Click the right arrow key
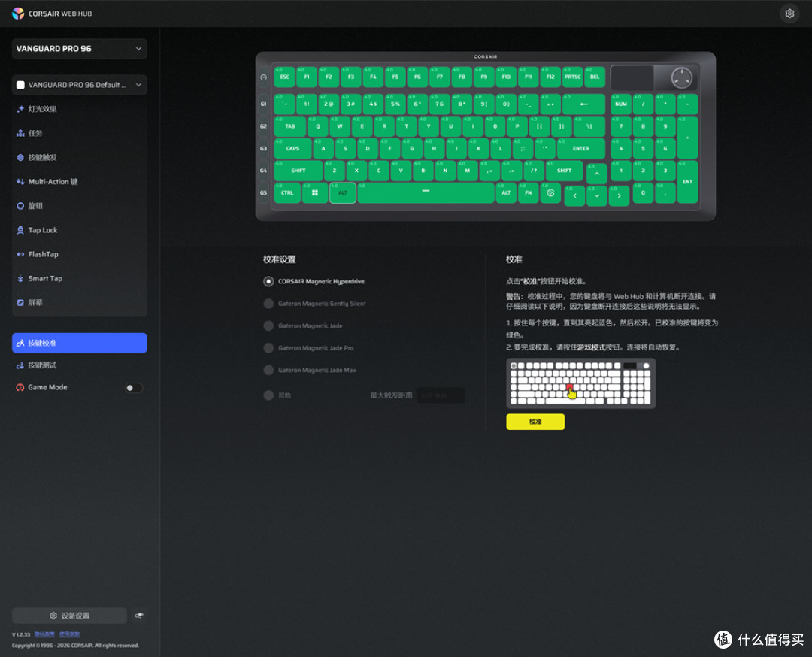Image resolution: width=812 pixels, height=657 pixels. [x=619, y=196]
